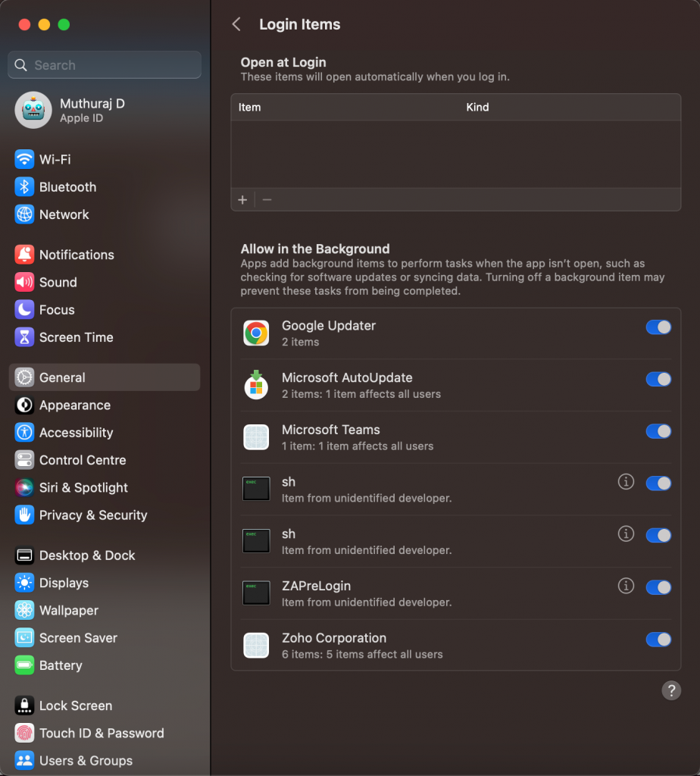This screenshot has height=776, width=700.
Task: Show info for ZAPreLogin item
Action: (626, 586)
